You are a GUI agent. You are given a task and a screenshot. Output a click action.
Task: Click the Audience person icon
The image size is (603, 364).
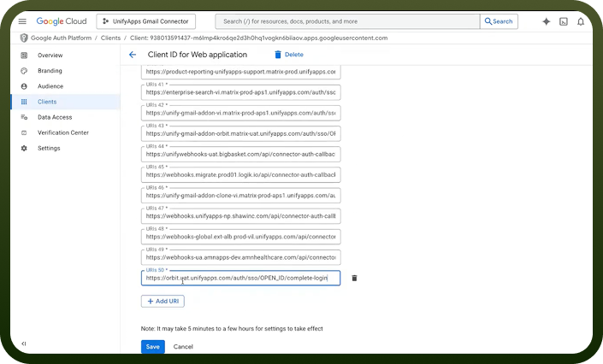[24, 86]
